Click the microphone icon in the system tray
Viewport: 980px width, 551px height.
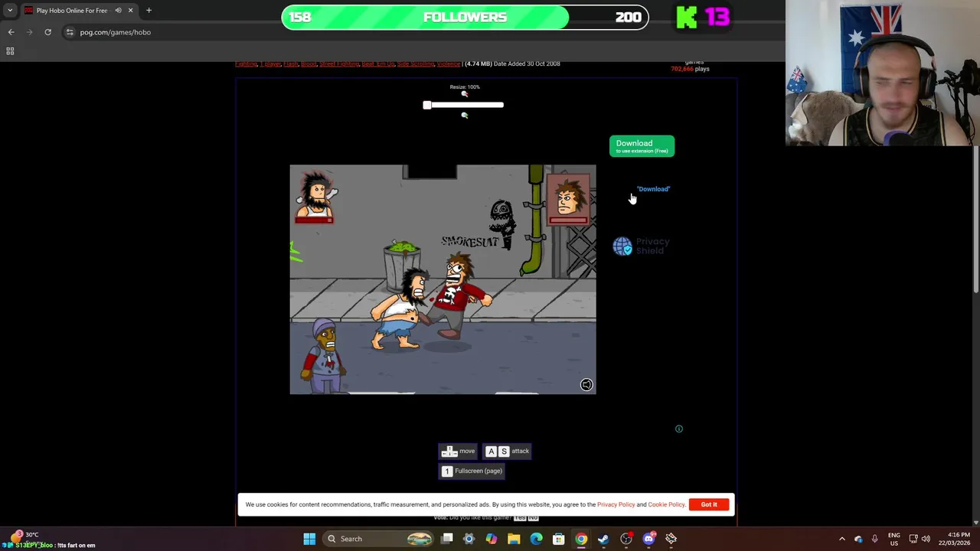[x=874, y=539]
